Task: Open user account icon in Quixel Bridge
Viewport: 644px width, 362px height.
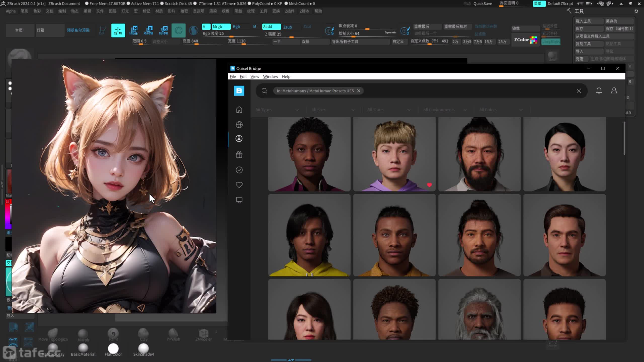Action: click(x=614, y=90)
